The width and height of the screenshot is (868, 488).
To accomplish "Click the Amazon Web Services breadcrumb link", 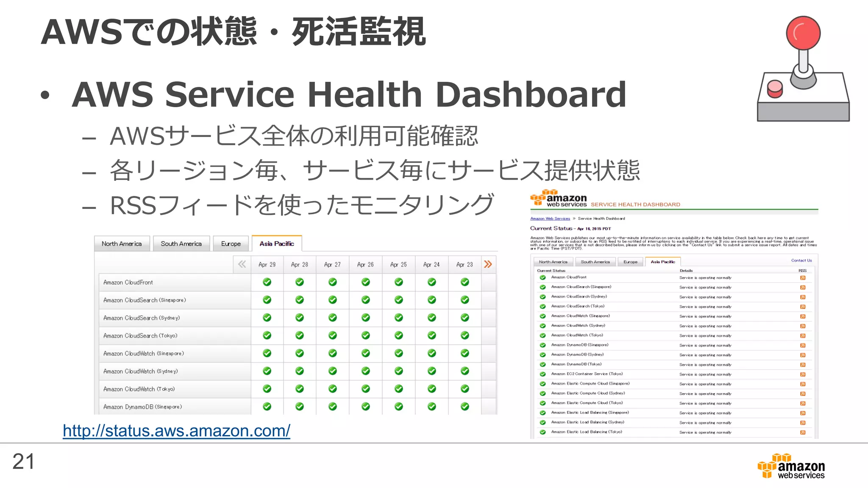I will (x=550, y=219).
